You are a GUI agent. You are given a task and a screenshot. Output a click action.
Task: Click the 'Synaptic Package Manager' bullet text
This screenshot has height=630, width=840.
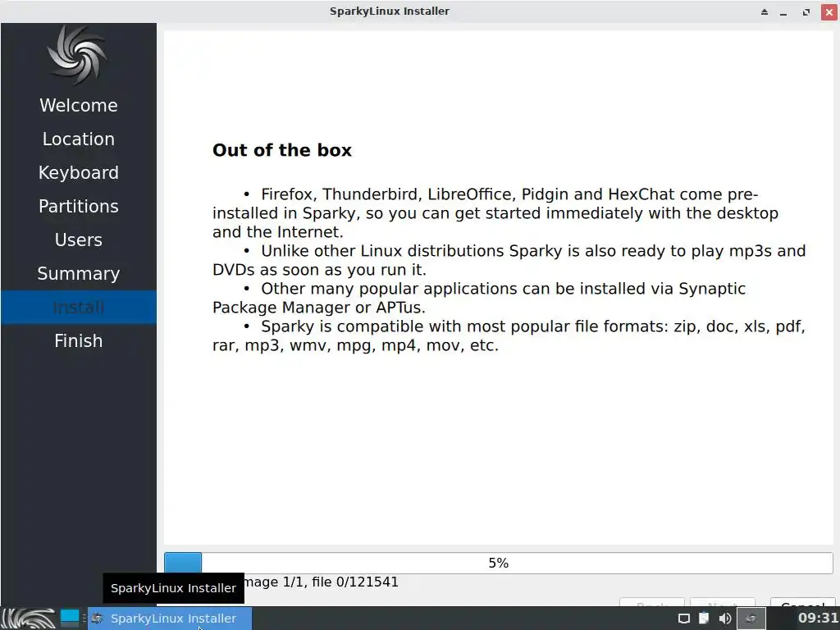(x=479, y=298)
